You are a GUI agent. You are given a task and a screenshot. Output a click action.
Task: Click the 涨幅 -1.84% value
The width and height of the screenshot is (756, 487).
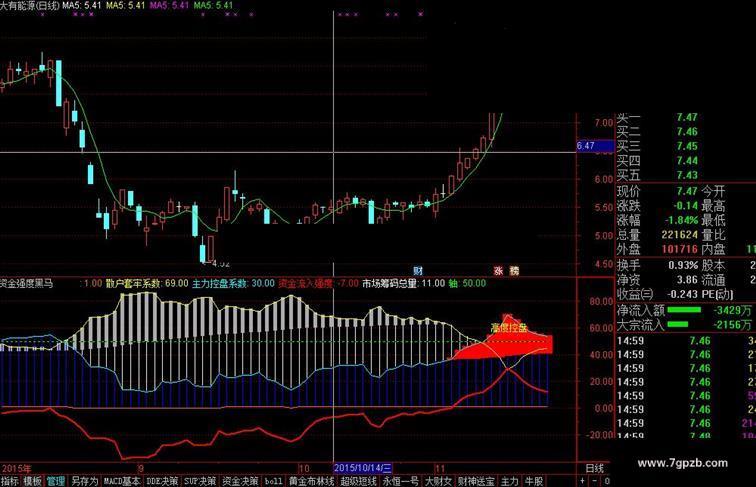pyautogui.click(x=682, y=220)
